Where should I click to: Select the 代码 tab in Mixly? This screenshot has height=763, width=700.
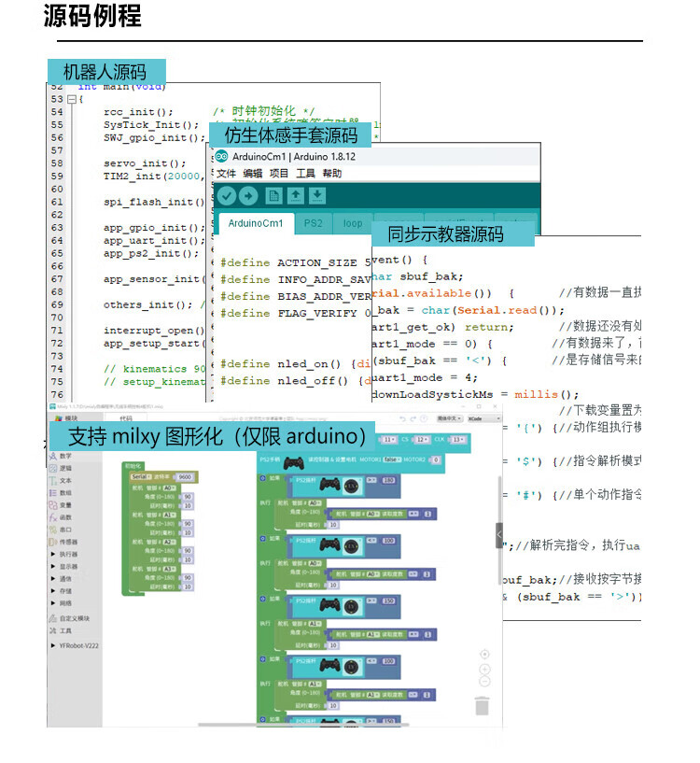pos(125,419)
